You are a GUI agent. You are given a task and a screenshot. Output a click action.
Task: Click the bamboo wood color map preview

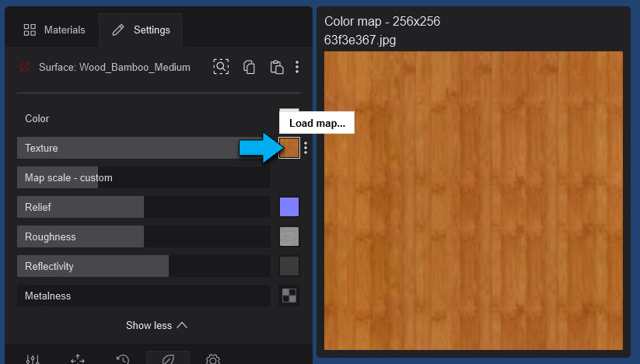pos(473,200)
